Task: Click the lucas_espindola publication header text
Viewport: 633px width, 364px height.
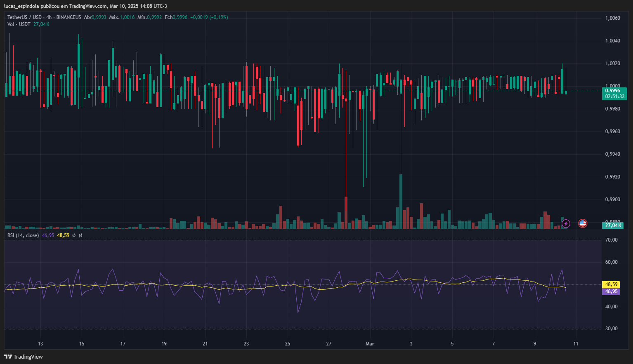Action: point(85,6)
